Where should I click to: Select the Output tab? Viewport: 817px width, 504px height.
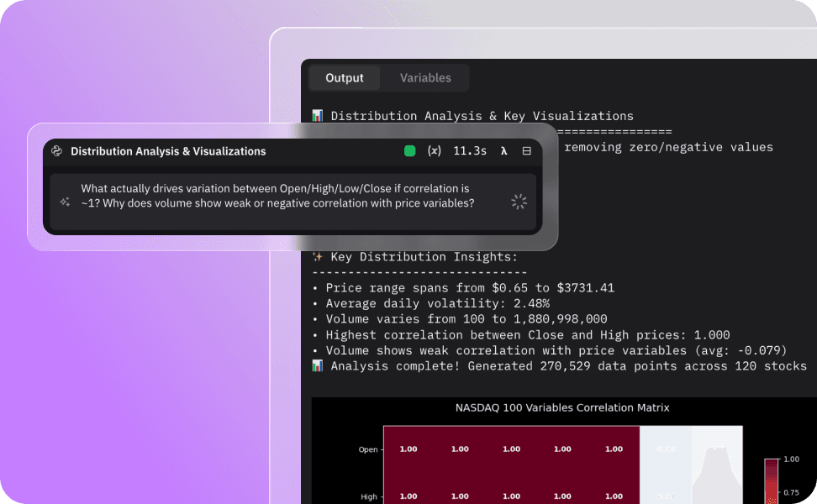(x=344, y=77)
